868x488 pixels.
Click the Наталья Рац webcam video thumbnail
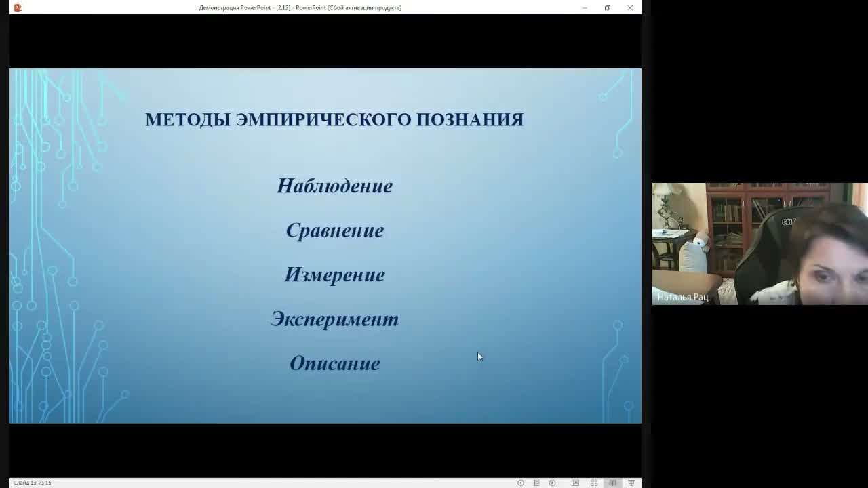(759, 243)
